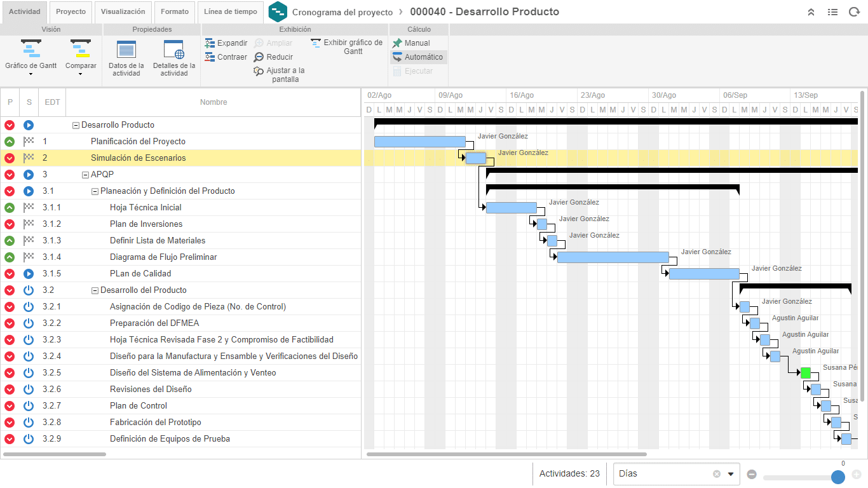The height and width of the screenshot is (488, 868).
Task: Open Gráfico de Gantt dropdown arrow
Action: (31, 74)
